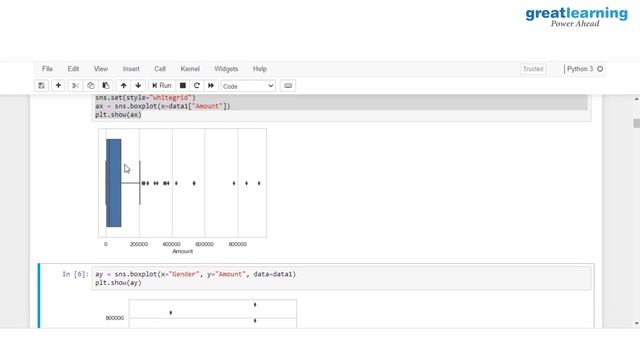Insert cell below with plus icon
The image size is (640, 360).
[58, 86]
